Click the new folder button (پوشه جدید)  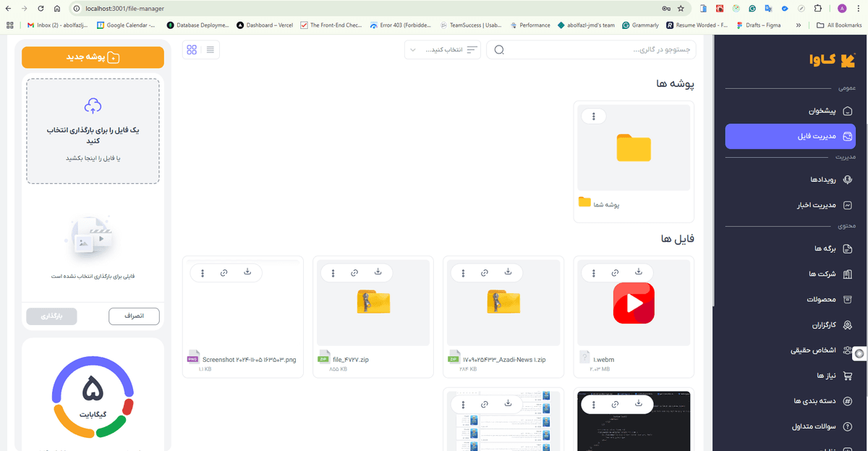(x=93, y=57)
